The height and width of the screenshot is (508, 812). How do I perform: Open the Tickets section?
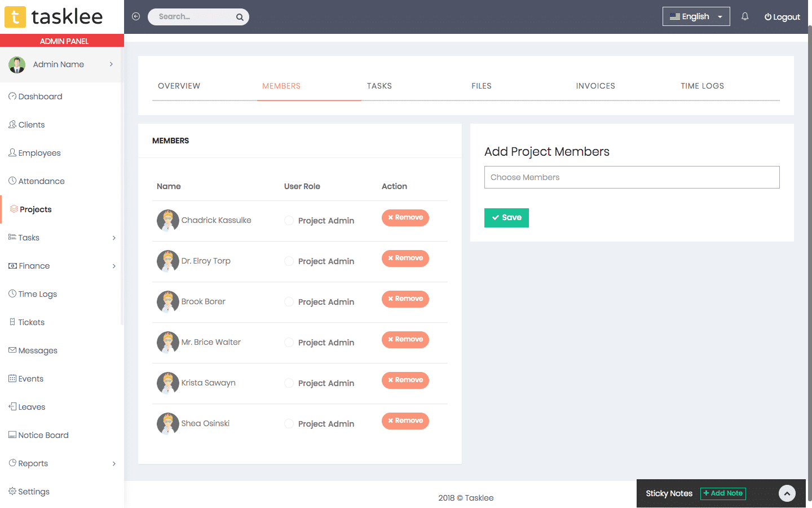[30, 322]
